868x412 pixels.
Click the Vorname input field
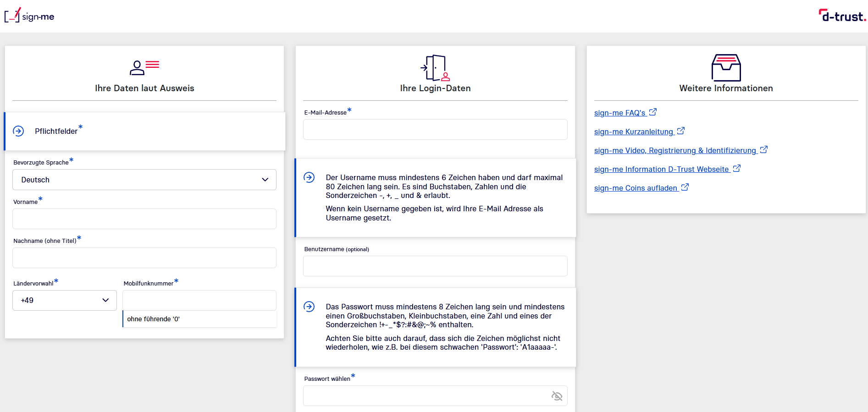(144, 219)
